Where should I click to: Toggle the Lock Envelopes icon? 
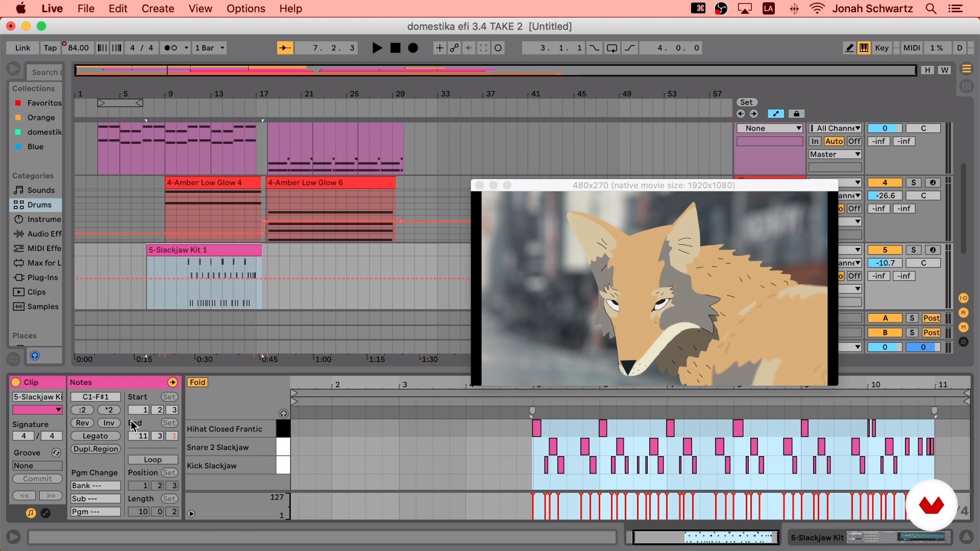pos(796,114)
